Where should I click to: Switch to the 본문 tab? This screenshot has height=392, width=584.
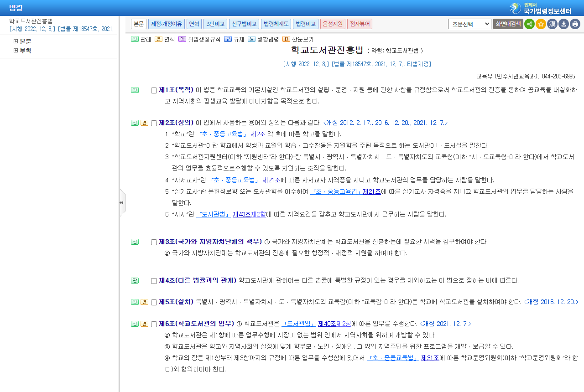pyautogui.click(x=139, y=24)
